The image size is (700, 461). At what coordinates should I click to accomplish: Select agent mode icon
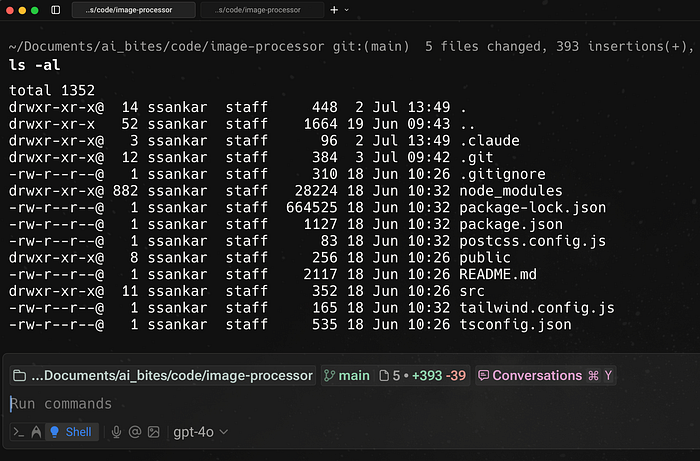point(36,432)
